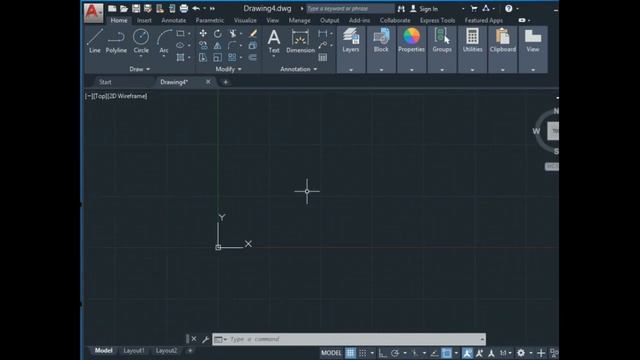Screen dimensions: 640x360
Task: Click the Explode tool icon
Action: [x=253, y=45]
